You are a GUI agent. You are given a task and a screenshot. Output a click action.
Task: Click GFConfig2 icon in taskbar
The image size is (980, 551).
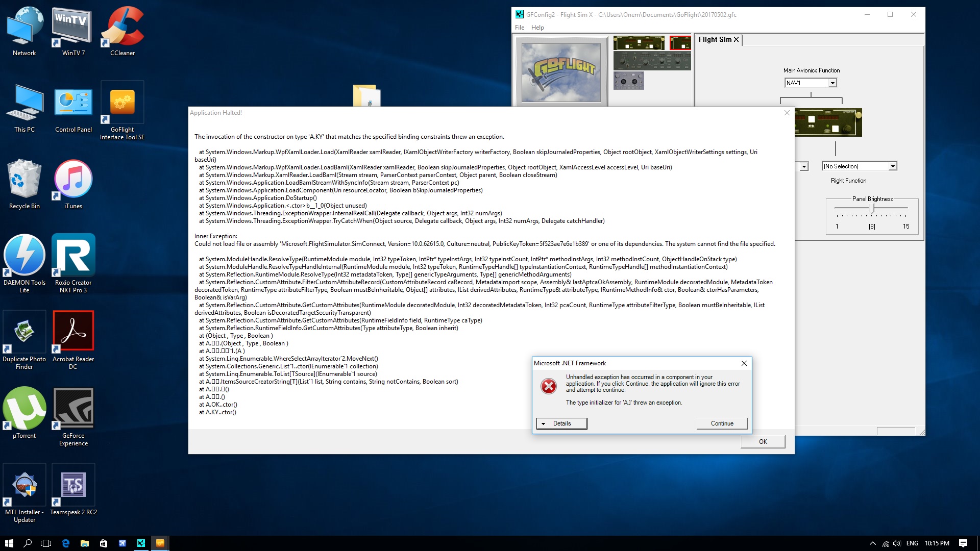pos(141,543)
